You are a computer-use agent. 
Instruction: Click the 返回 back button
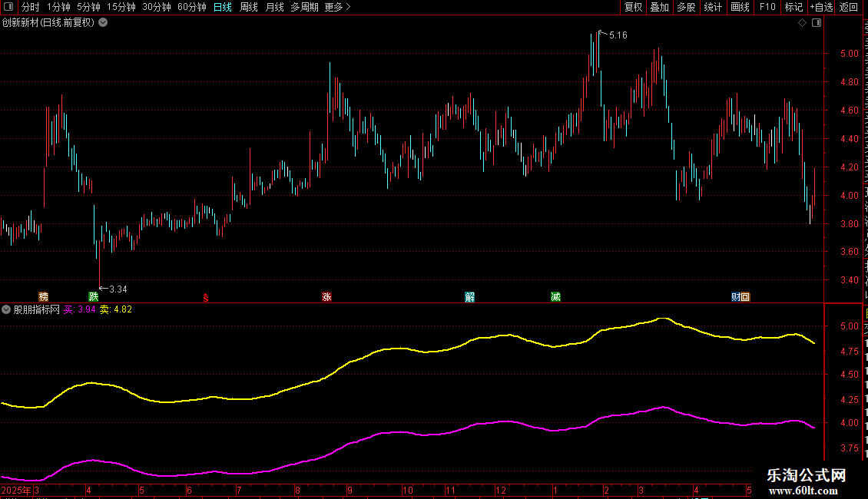[x=849, y=7]
